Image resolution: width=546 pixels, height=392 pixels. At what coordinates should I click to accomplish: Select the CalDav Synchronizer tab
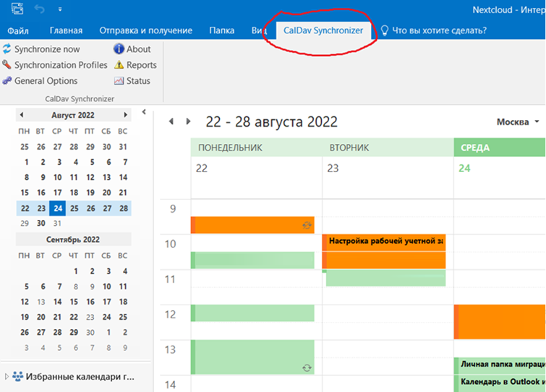323,30
